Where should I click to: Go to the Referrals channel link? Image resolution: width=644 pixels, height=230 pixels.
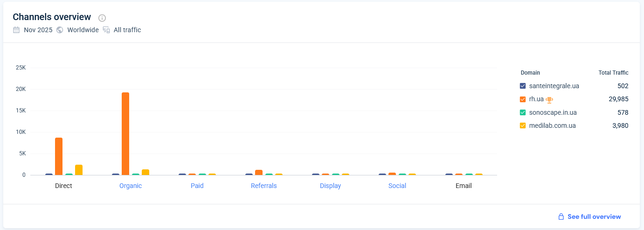pos(264,186)
